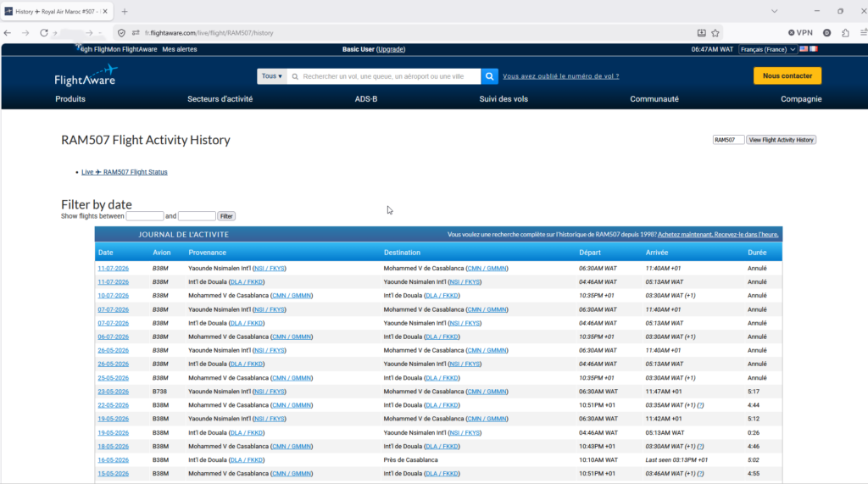Open tab list chevron in title bar
Image resolution: width=868 pixels, height=484 pixels.
coord(775,11)
